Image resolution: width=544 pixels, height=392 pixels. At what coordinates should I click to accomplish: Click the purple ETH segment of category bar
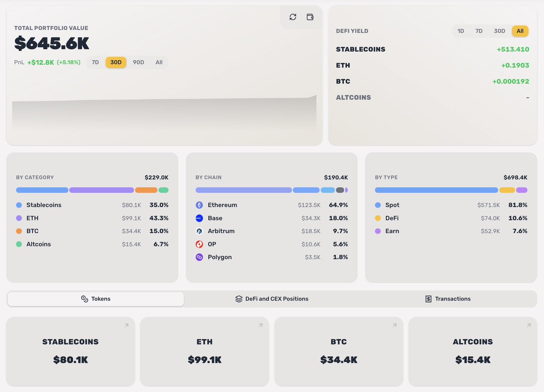pos(102,190)
